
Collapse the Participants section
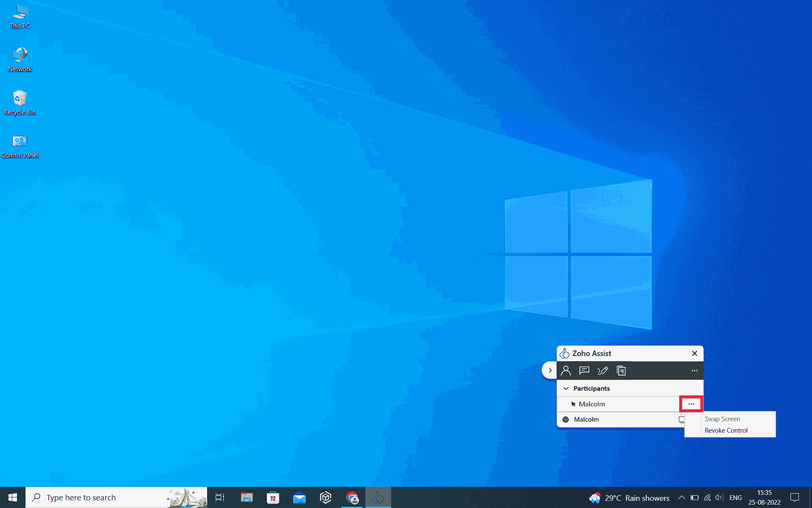(566, 388)
